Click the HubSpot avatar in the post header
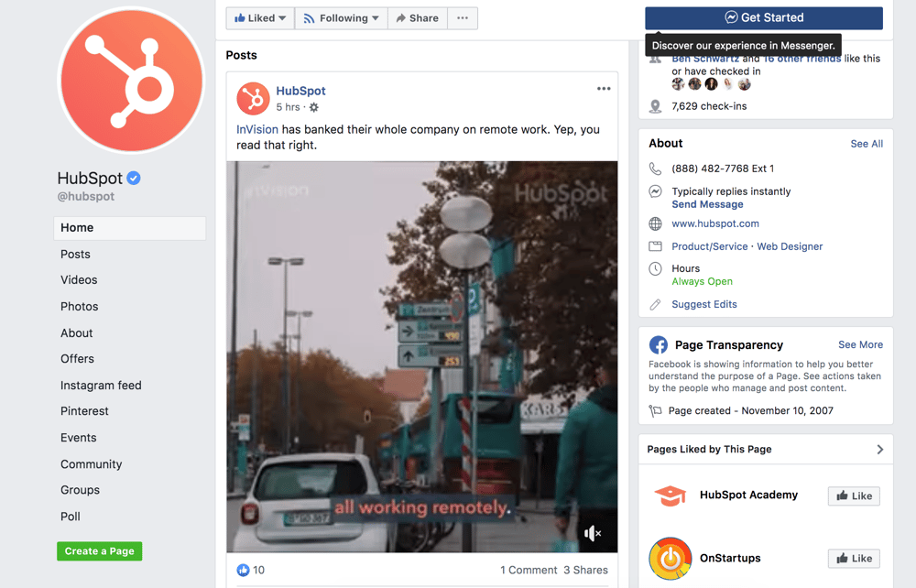The image size is (916, 588). [x=253, y=99]
